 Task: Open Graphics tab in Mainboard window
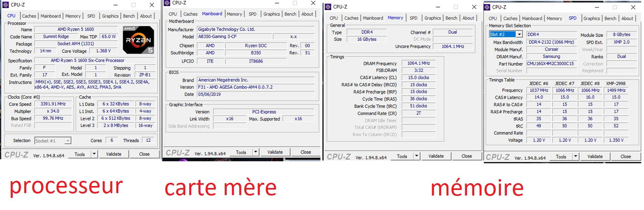(x=272, y=14)
